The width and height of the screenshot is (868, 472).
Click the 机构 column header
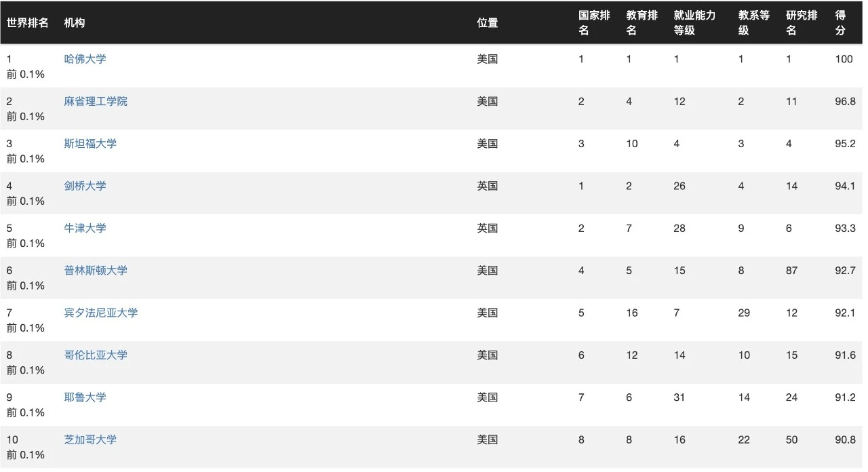point(75,23)
